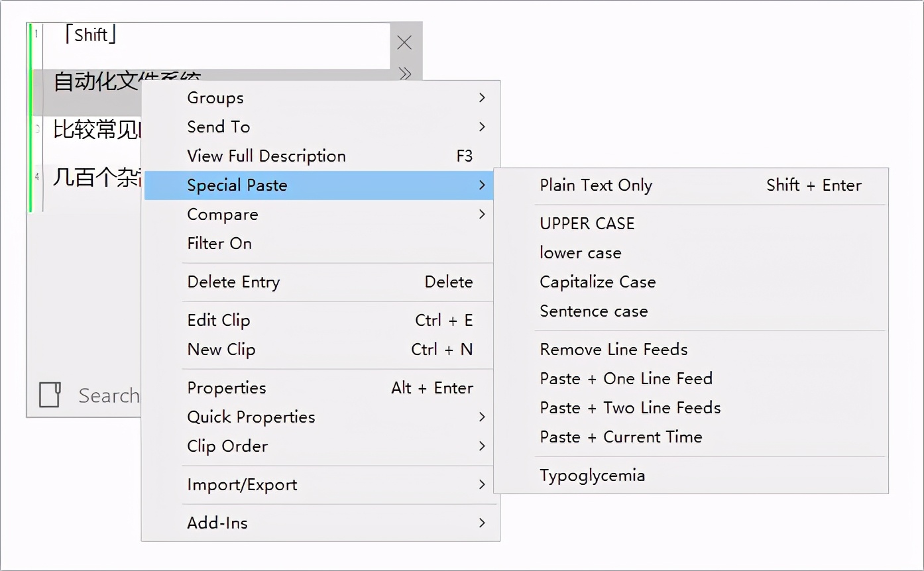
Task: Choose View Full Description
Action: (x=266, y=156)
